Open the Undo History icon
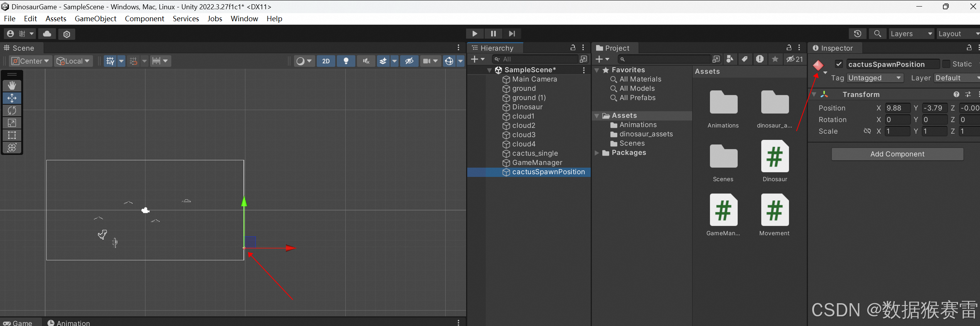Viewport: 980px width, 326px height. (858, 34)
